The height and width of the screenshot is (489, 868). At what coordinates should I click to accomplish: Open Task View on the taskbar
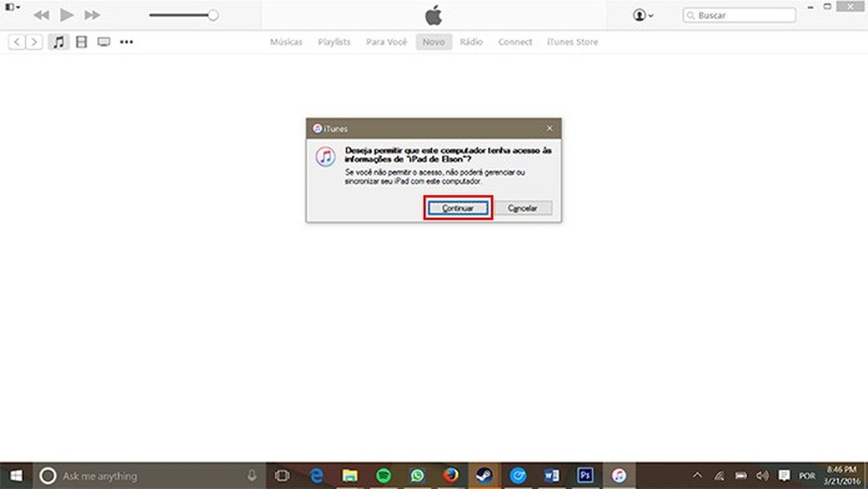coord(282,476)
